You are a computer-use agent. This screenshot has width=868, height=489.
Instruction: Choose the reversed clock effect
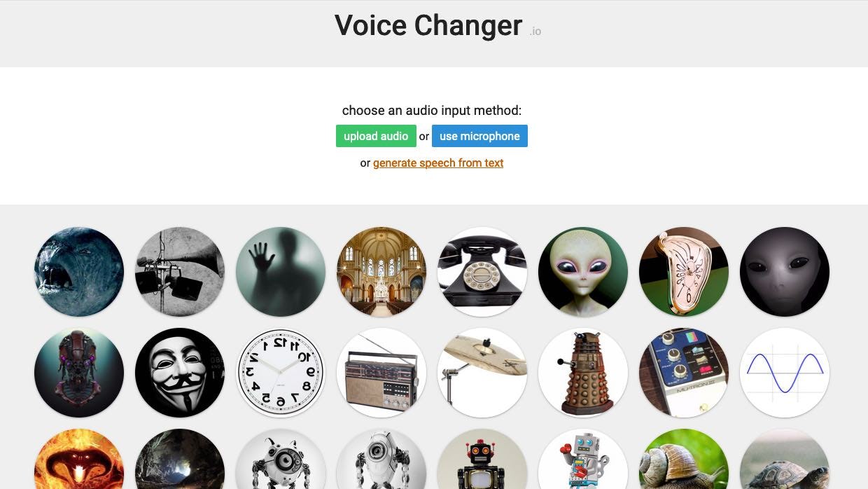(x=281, y=373)
